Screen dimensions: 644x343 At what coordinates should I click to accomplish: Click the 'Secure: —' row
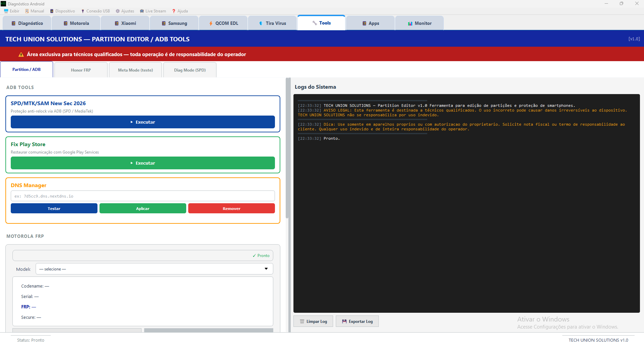point(31,317)
